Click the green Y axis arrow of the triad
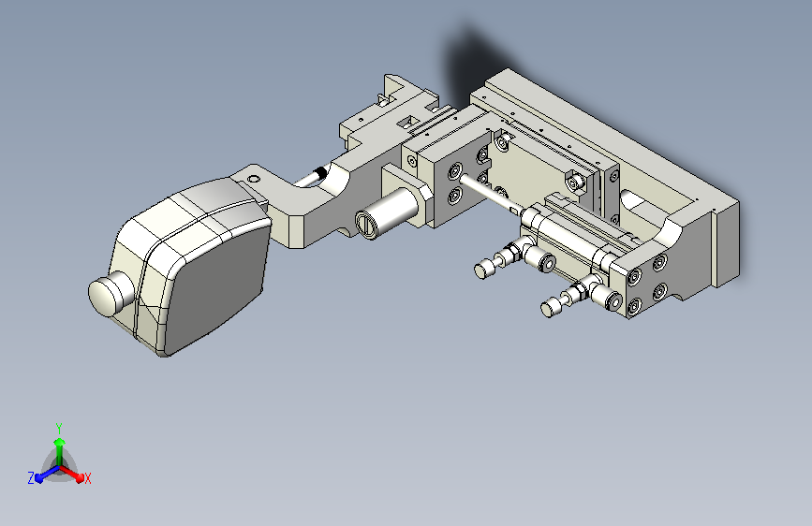Viewport: 812px width, 526px height. tap(60, 450)
